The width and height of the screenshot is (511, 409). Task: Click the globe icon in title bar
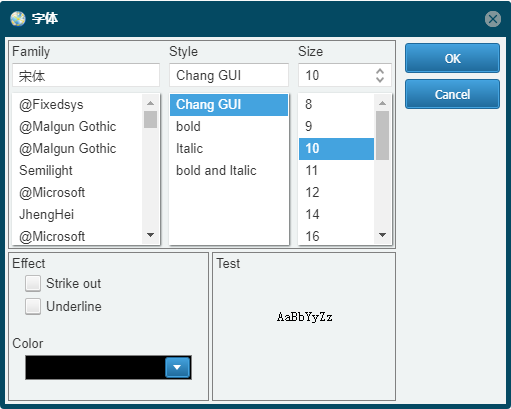pos(18,19)
